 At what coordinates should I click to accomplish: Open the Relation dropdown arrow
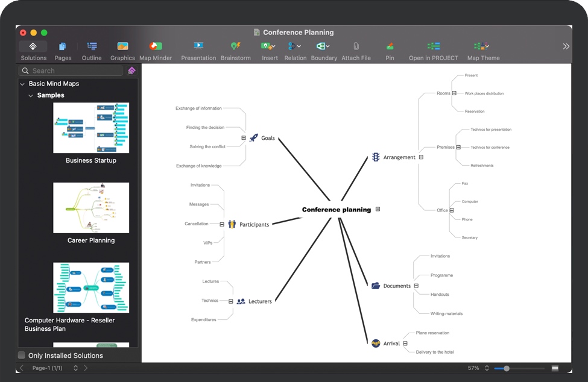point(299,46)
